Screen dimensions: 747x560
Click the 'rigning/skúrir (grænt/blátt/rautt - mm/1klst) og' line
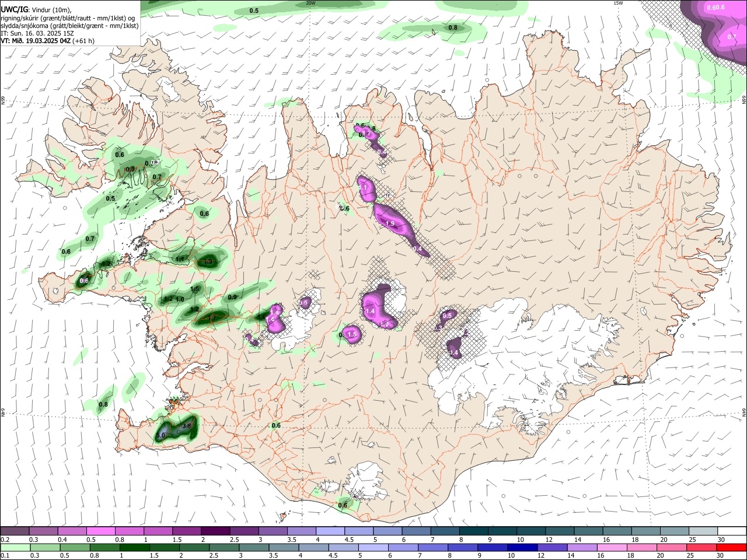68,18
